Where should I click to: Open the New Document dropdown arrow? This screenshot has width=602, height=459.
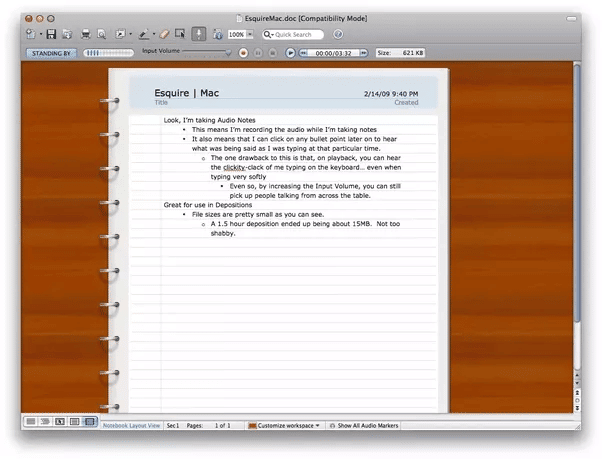pos(40,34)
